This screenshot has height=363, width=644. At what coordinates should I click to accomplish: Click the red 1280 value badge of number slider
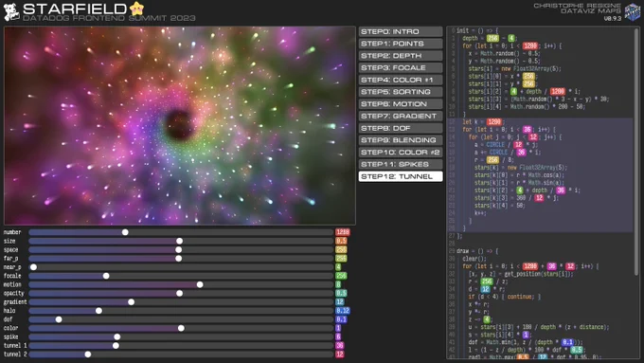point(343,232)
